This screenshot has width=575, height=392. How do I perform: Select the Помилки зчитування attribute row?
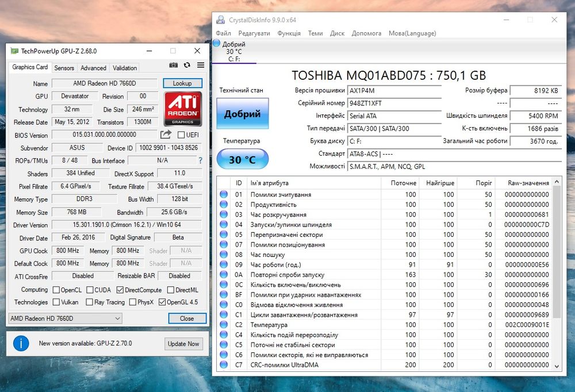click(x=385, y=194)
